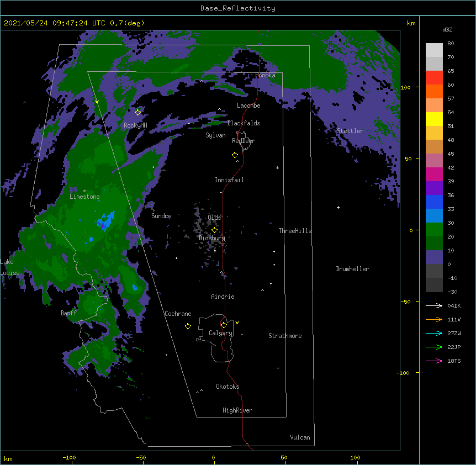Pick the yellow swatch between 54 and 51
Screen dimensions: 476x465
pyautogui.click(x=434, y=119)
